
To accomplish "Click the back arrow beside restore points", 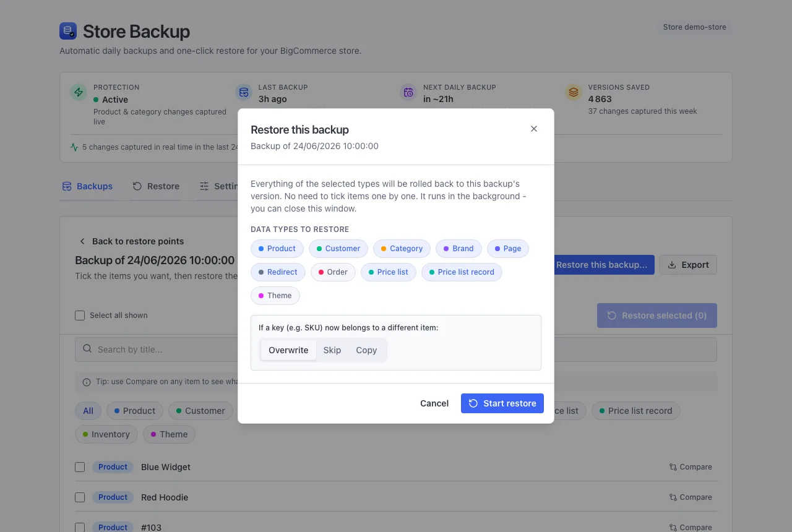I will click(x=82, y=241).
